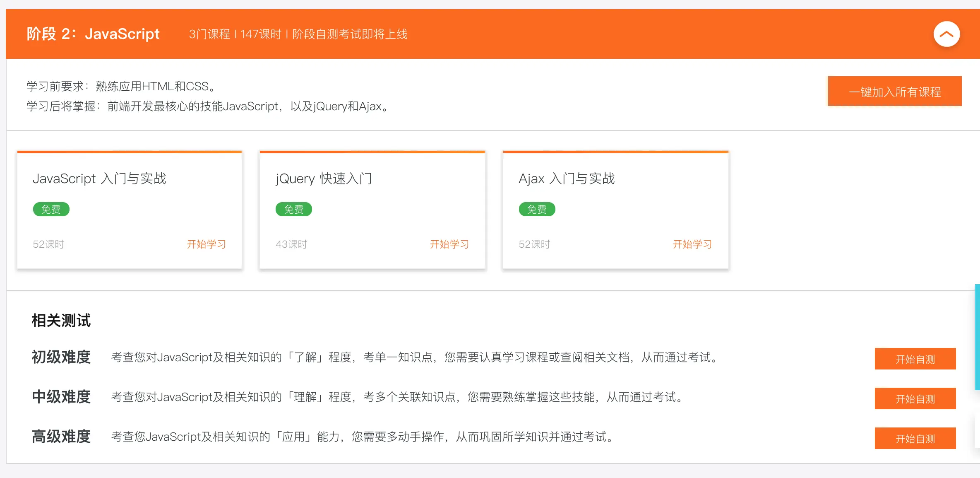
Task: Start 高级难度 self-test with 开始自测
Action: 915,438
